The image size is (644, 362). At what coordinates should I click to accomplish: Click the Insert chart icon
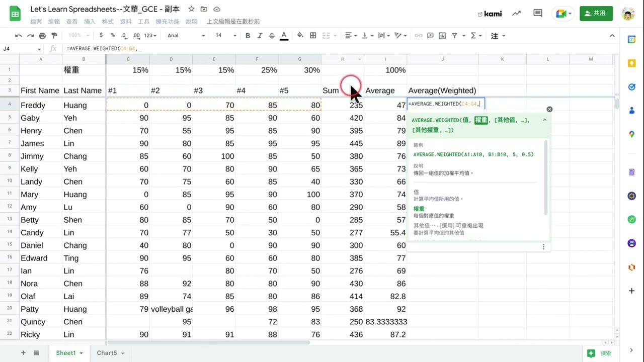[x=442, y=36]
